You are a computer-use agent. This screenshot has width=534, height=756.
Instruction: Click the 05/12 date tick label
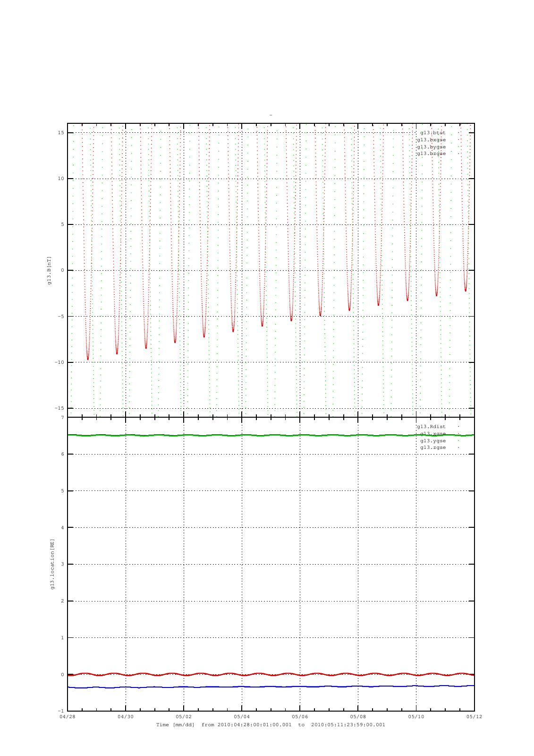(474, 717)
